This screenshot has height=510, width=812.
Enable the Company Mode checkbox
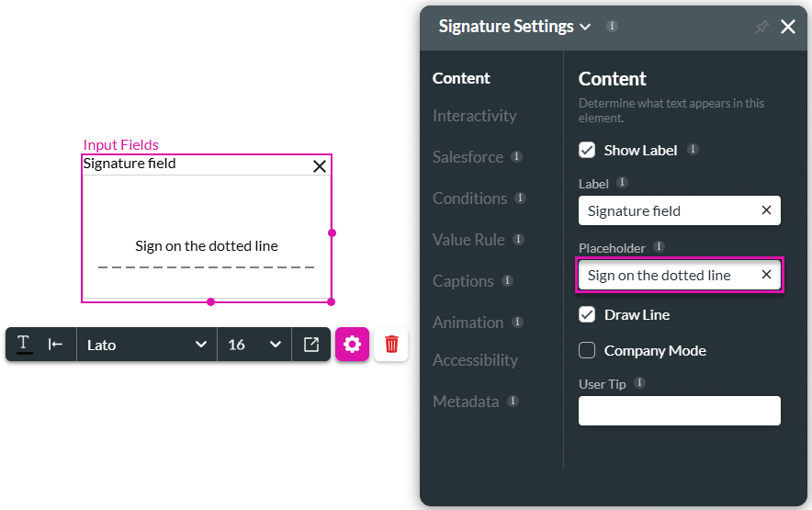(587, 350)
